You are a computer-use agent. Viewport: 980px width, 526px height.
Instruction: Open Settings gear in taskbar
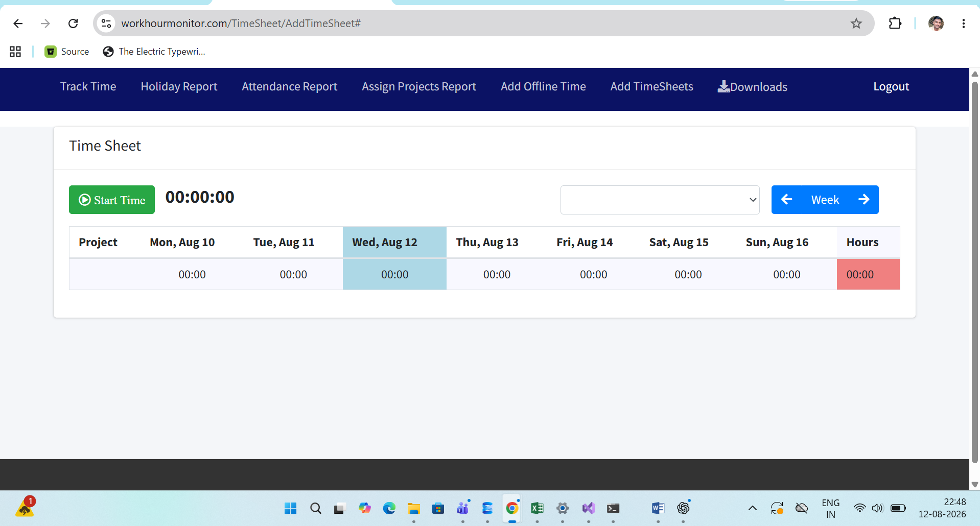(x=563, y=508)
